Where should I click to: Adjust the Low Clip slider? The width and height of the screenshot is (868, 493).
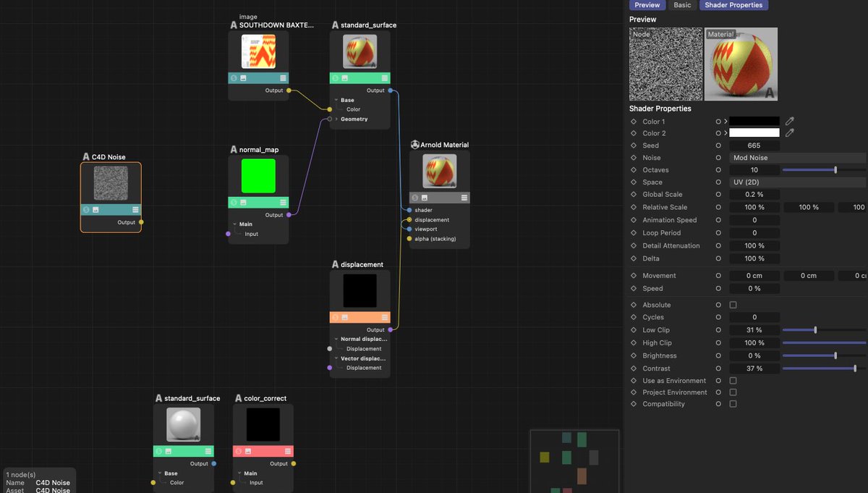tap(824, 330)
